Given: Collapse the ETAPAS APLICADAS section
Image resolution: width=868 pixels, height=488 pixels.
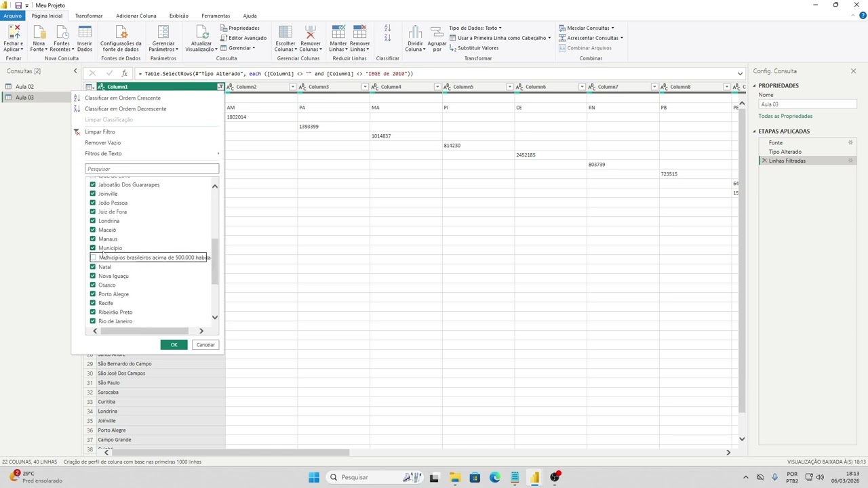Looking at the screenshot, I should tap(755, 131).
